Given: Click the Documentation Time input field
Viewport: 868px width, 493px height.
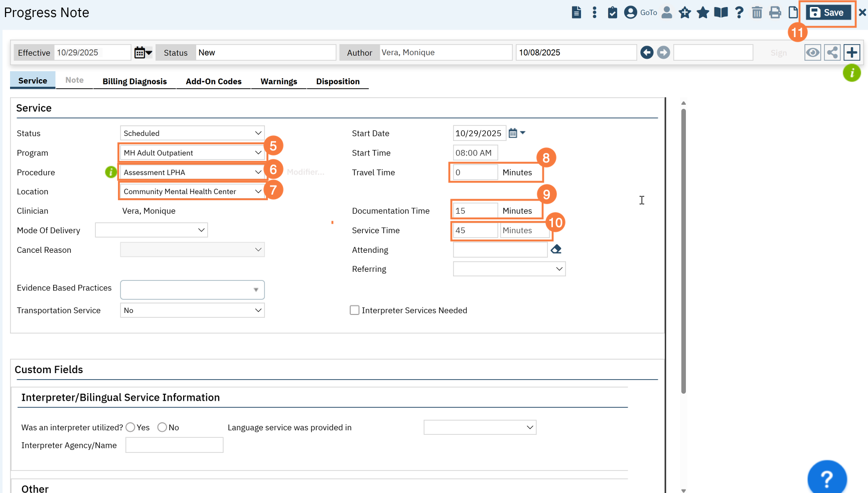Looking at the screenshot, I should (x=475, y=211).
